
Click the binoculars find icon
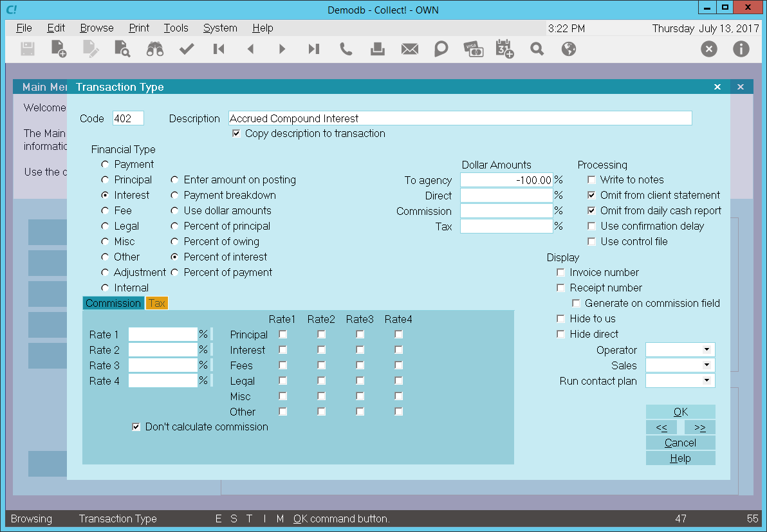point(154,49)
